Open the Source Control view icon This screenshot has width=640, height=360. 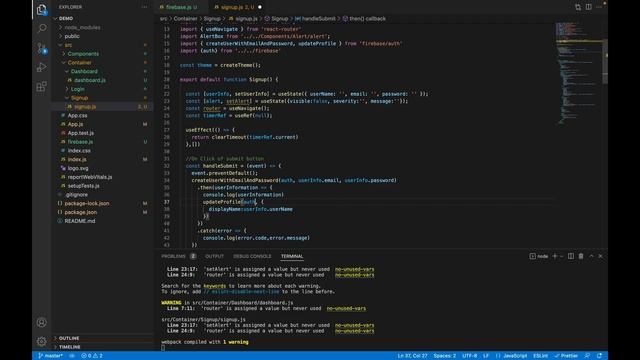42,48
